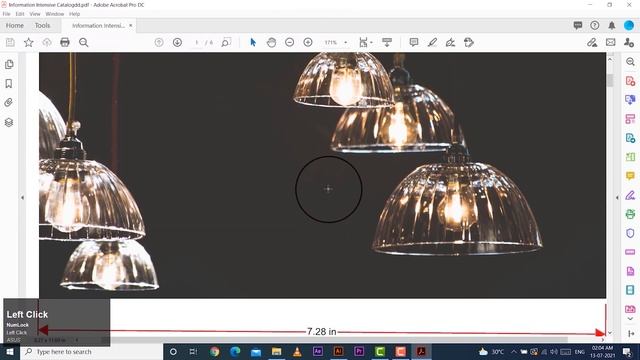
Task: Switch to the Tools tab
Action: [x=42, y=25]
